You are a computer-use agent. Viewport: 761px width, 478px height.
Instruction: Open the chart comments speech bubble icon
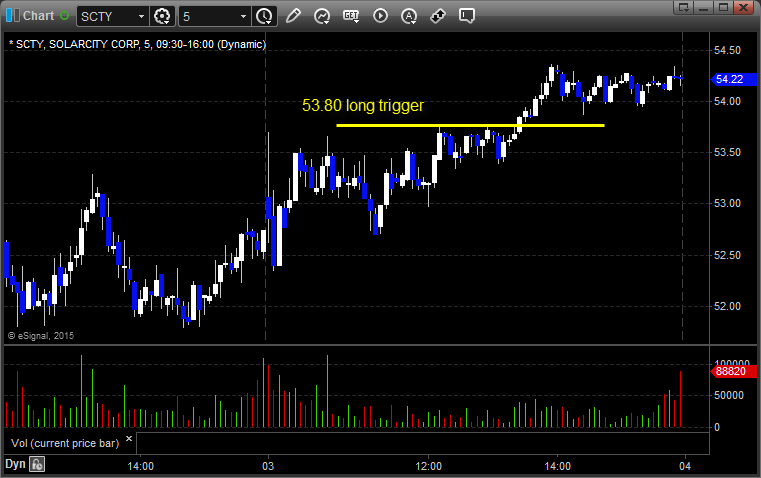467,16
